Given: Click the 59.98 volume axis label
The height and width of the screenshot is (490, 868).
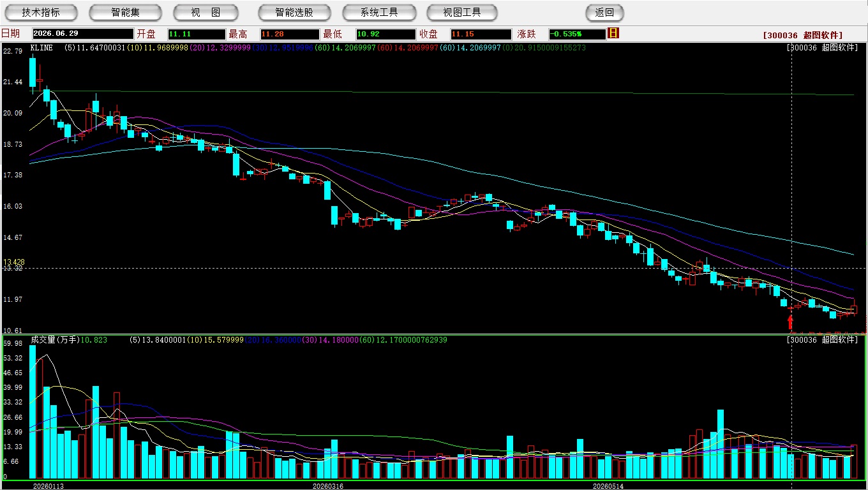Looking at the screenshot, I should click(13, 343).
